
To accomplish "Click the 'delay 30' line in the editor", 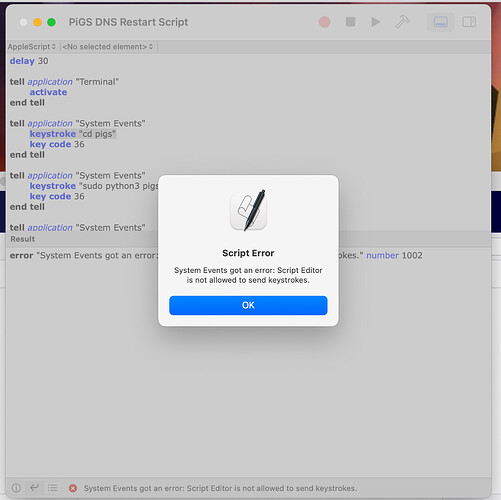I will (x=29, y=61).
